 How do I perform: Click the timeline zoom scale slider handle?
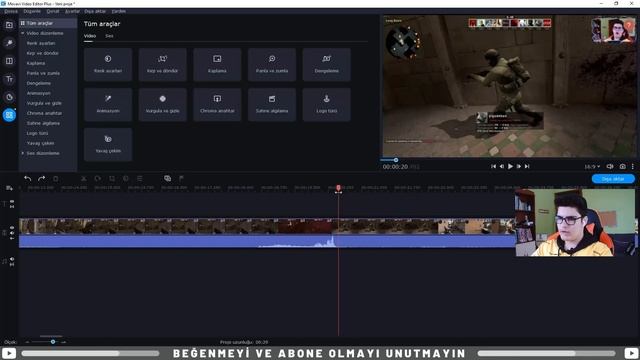(53, 342)
